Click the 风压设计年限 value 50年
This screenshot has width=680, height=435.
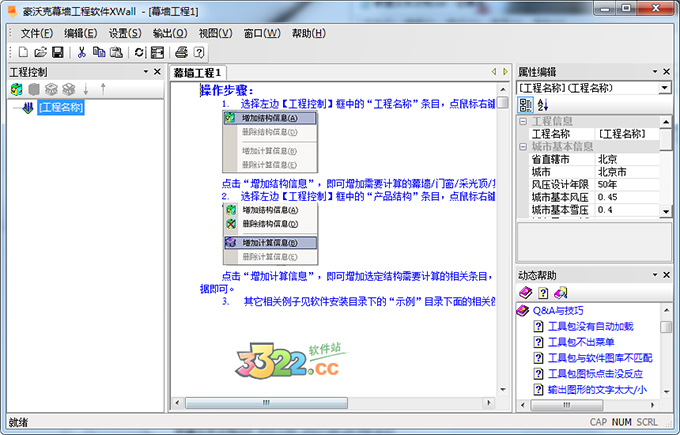click(627, 184)
